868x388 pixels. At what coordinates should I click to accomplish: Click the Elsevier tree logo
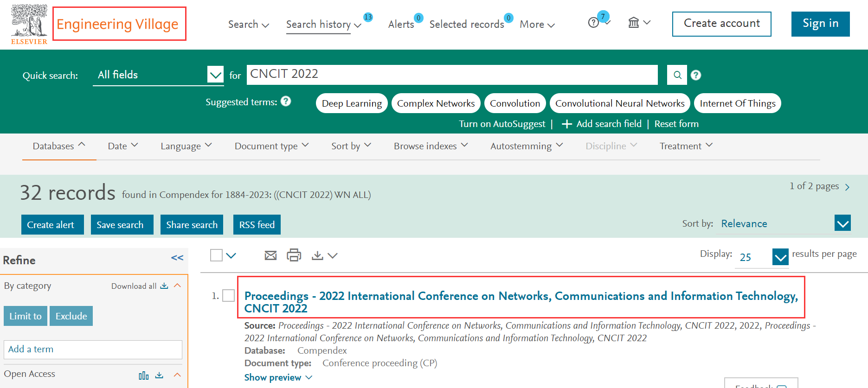tap(29, 24)
